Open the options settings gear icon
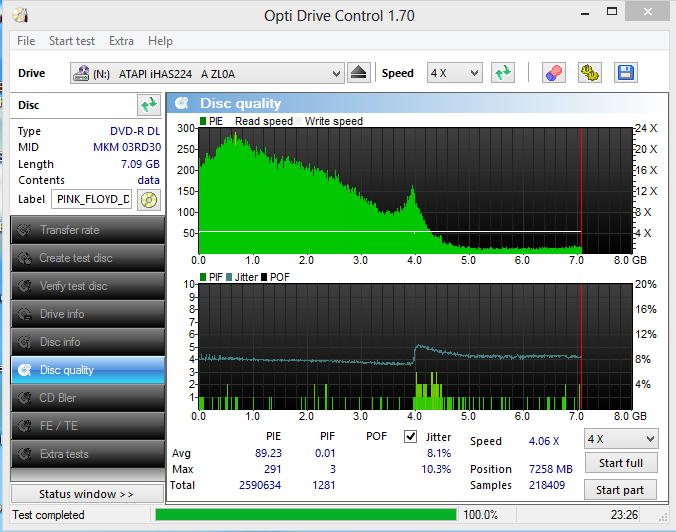676x532 pixels. click(x=589, y=73)
